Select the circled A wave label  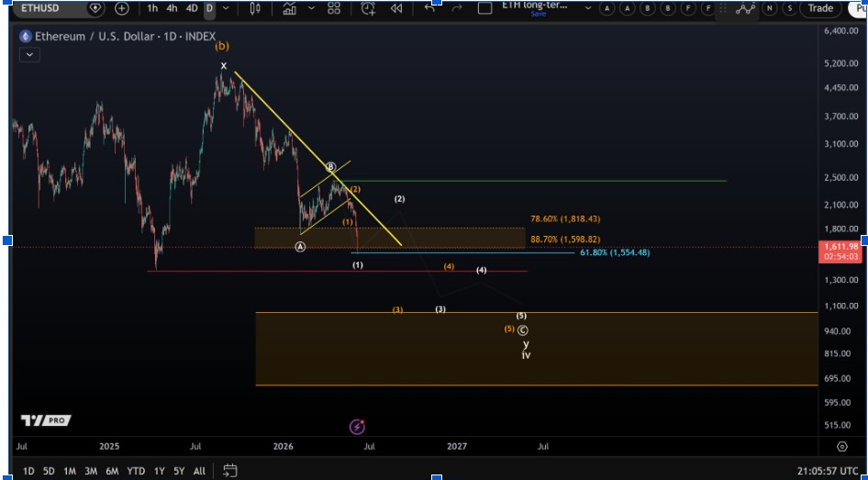(299, 247)
